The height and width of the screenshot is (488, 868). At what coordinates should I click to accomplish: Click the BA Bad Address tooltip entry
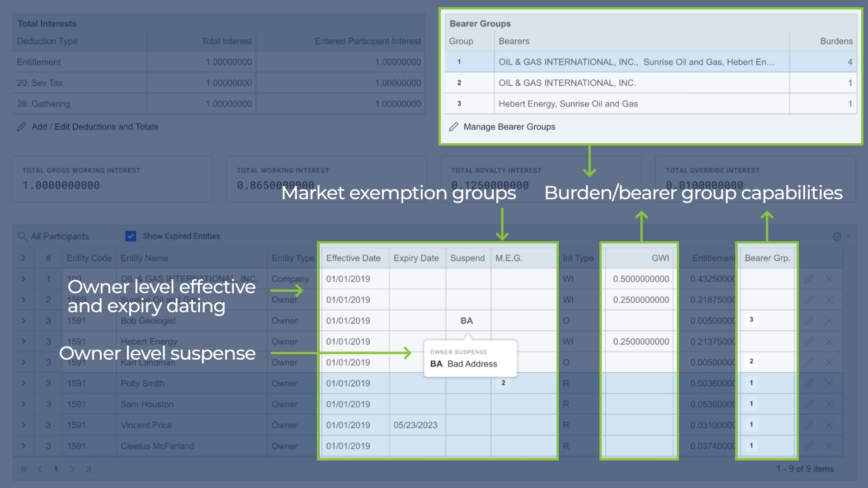pyautogui.click(x=464, y=364)
